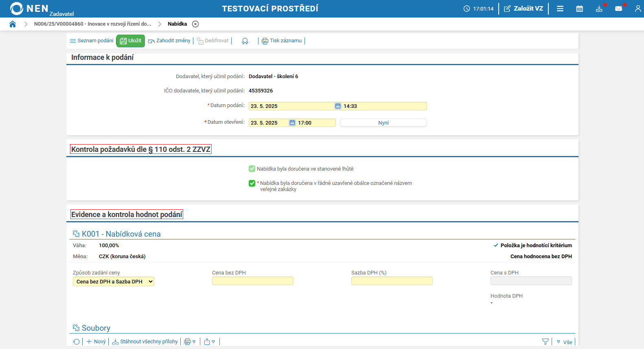Close the Nabídka breadcrumb tab
This screenshot has width=644, height=349.
click(x=195, y=24)
